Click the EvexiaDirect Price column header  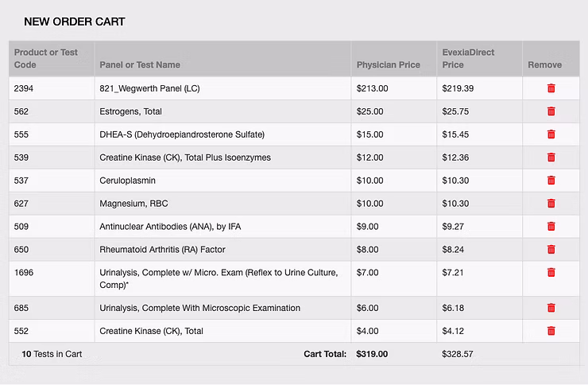(468, 58)
